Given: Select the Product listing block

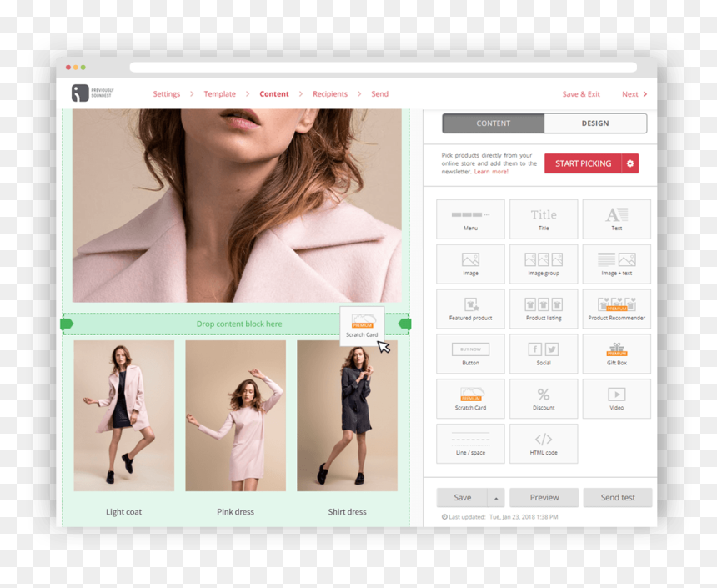Looking at the screenshot, I should click(544, 309).
